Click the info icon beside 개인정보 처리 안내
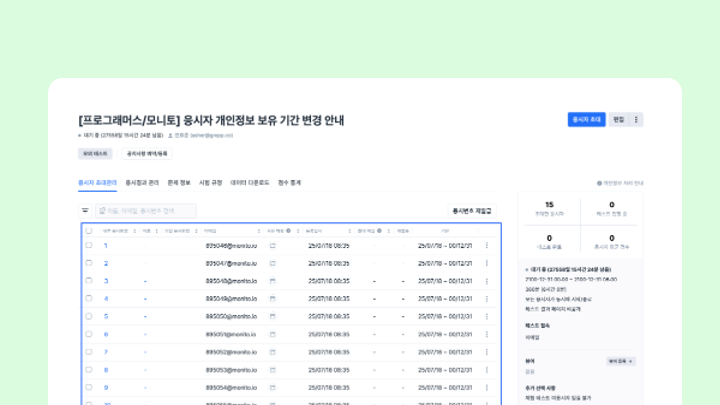This screenshot has width=720, height=405. 599,183
